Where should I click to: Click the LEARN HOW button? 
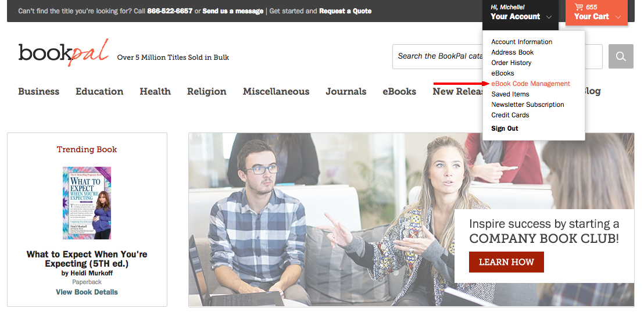coord(506,262)
